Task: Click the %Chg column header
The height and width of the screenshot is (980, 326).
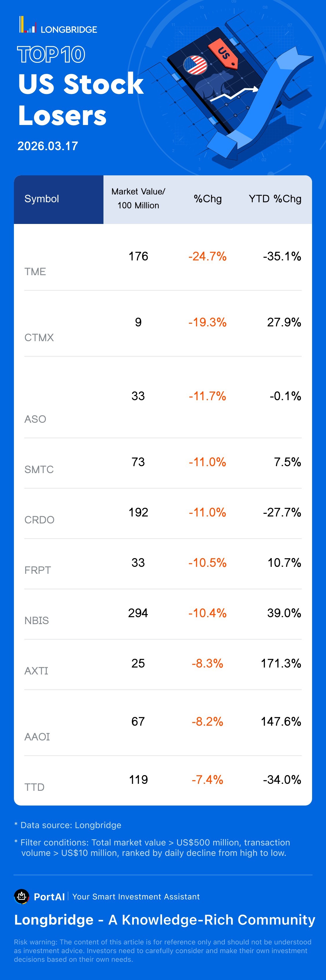Action: click(x=207, y=198)
